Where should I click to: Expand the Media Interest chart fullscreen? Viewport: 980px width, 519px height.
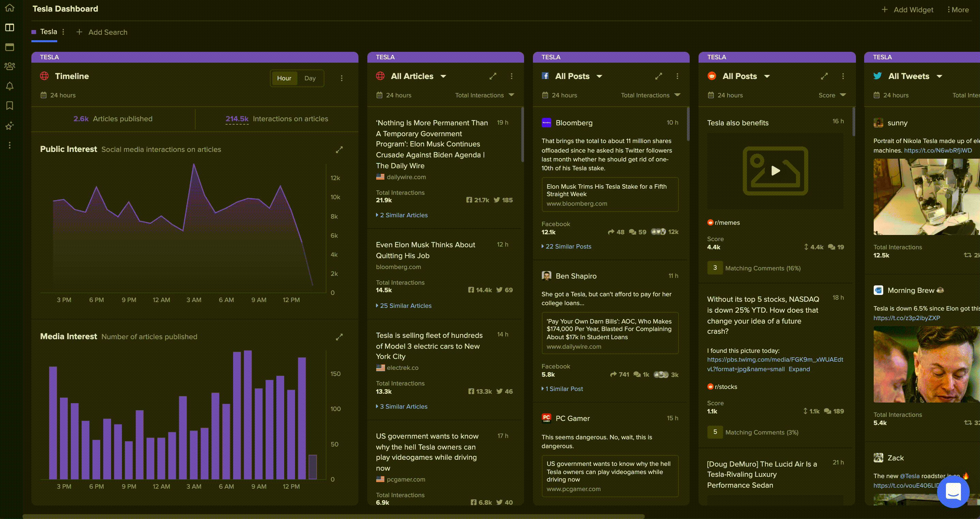(x=339, y=337)
